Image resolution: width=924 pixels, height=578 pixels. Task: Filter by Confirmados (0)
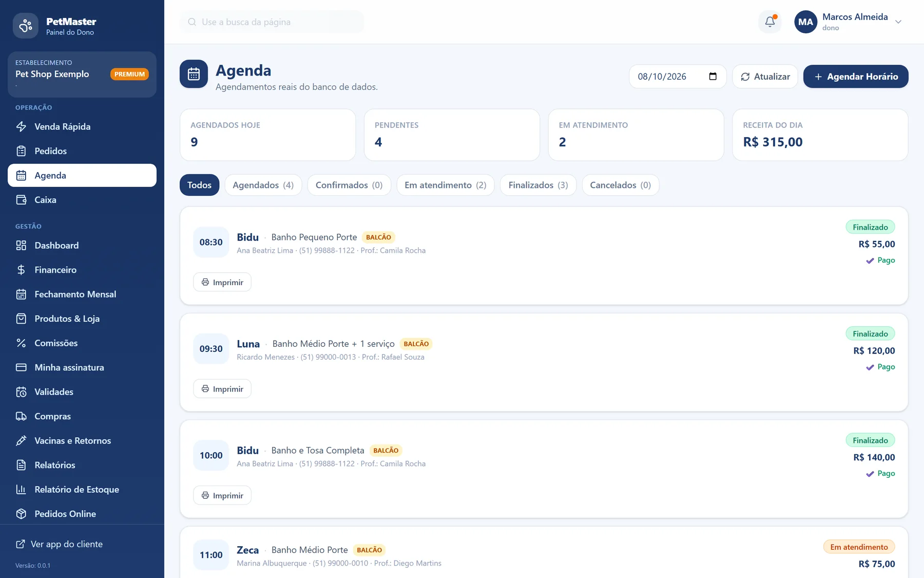coord(349,185)
